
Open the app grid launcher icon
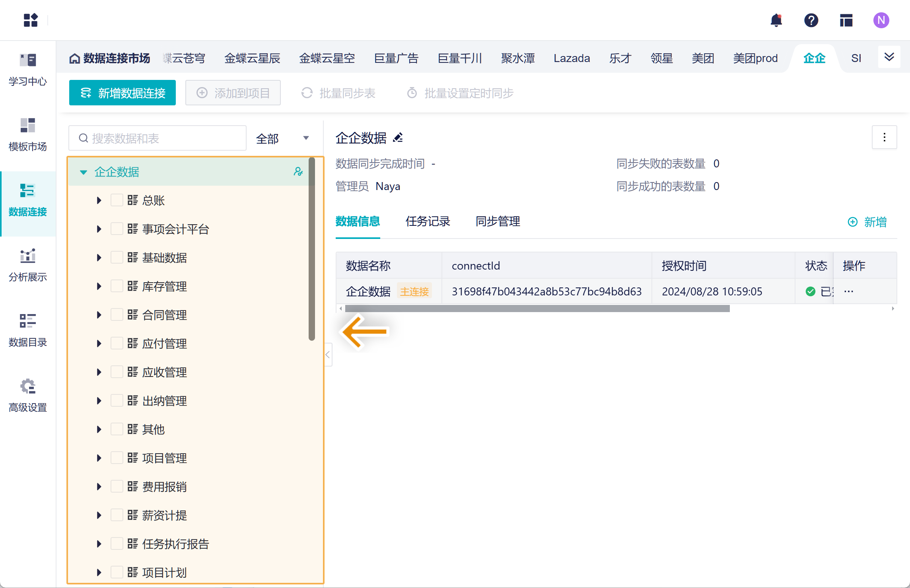click(x=31, y=20)
